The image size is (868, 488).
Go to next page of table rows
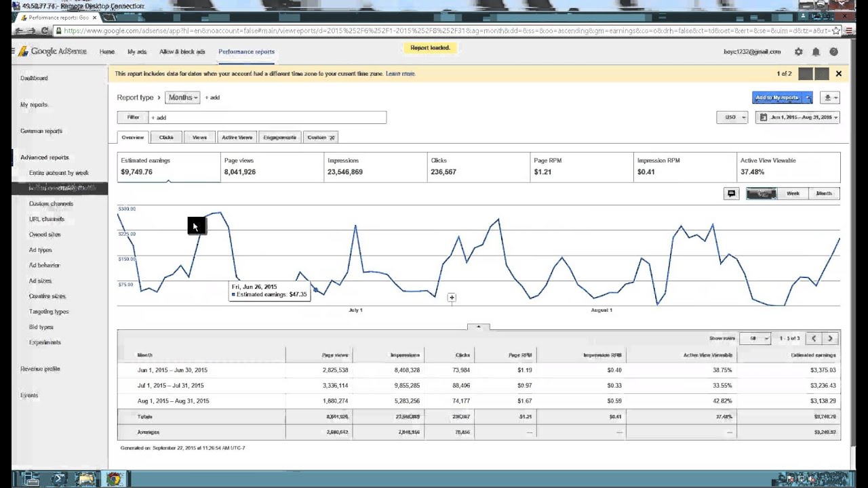tap(830, 338)
